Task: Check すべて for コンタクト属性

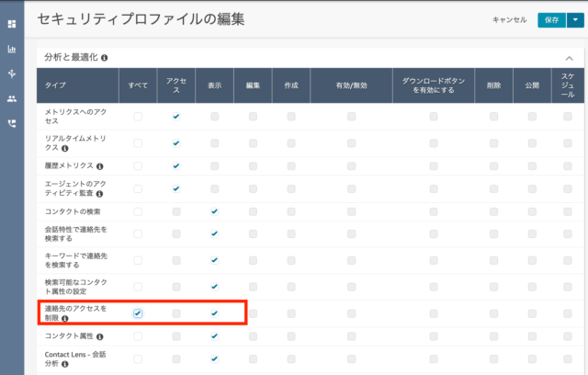Action: pyautogui.click(x=138, y=336)
